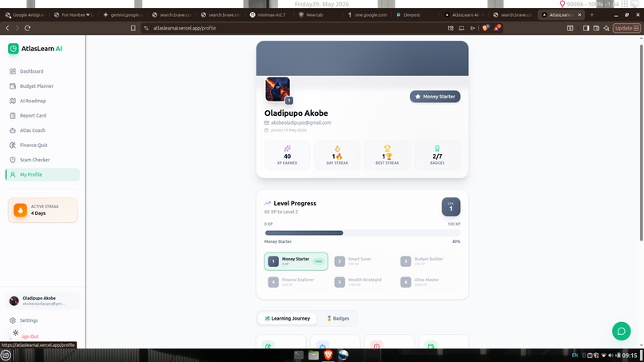
Task: Toggle the light/dark theme sun button
Action: (x=16, y=332)
